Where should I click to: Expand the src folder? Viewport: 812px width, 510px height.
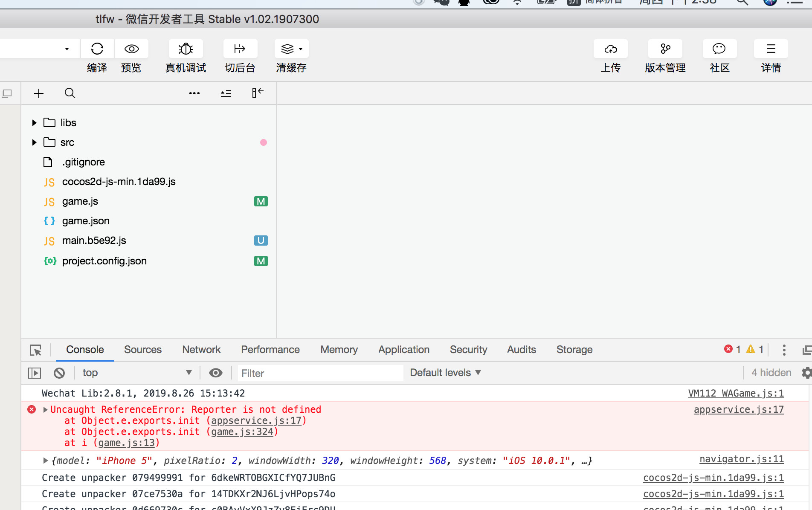[35, 142]
